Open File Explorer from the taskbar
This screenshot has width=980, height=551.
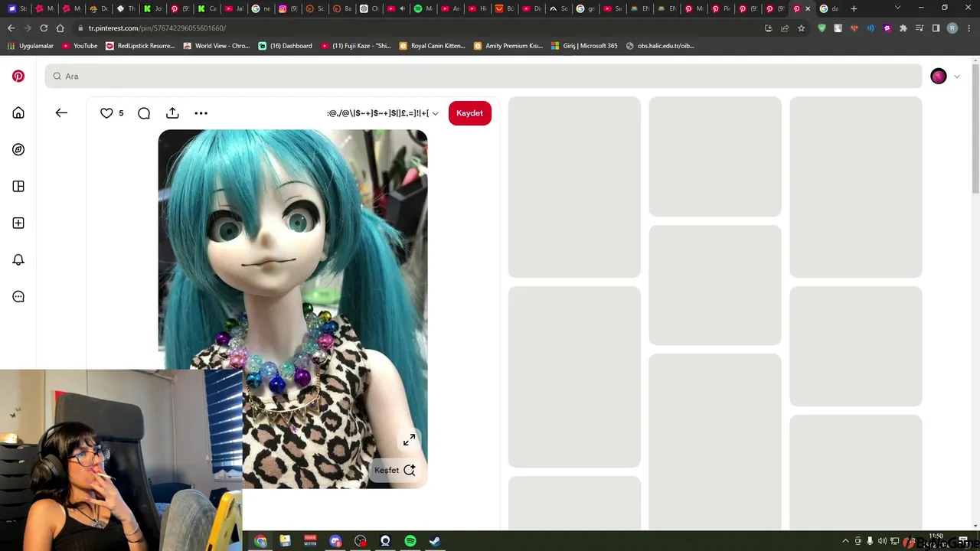point(285,541)
